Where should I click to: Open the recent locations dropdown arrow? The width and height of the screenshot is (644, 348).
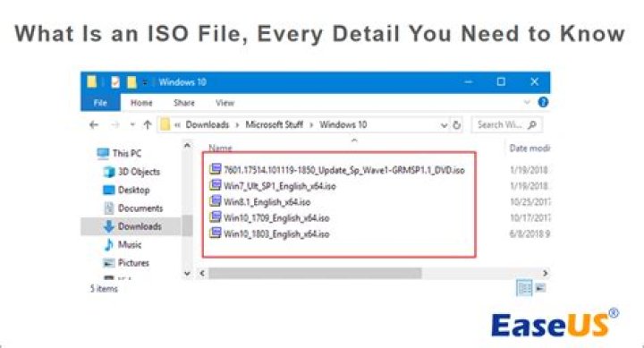132,124
